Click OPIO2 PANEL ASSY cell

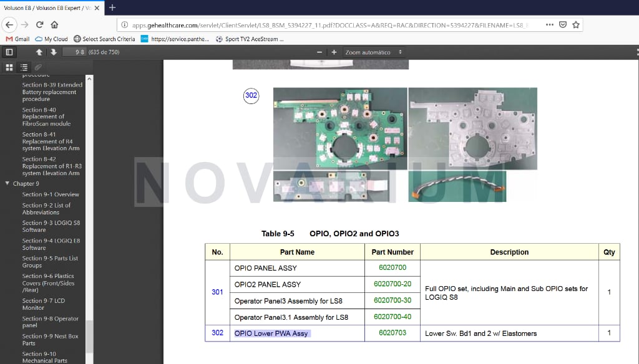(297, 285)
